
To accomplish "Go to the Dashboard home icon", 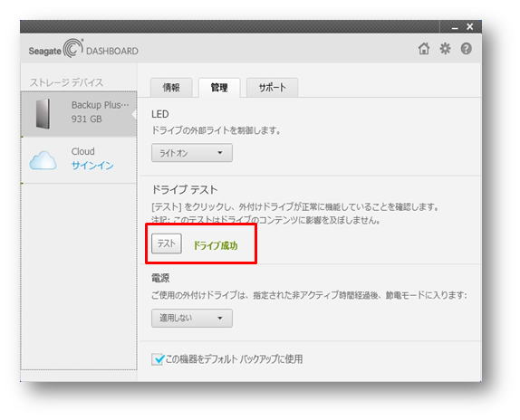I will (x=424, y=49).
